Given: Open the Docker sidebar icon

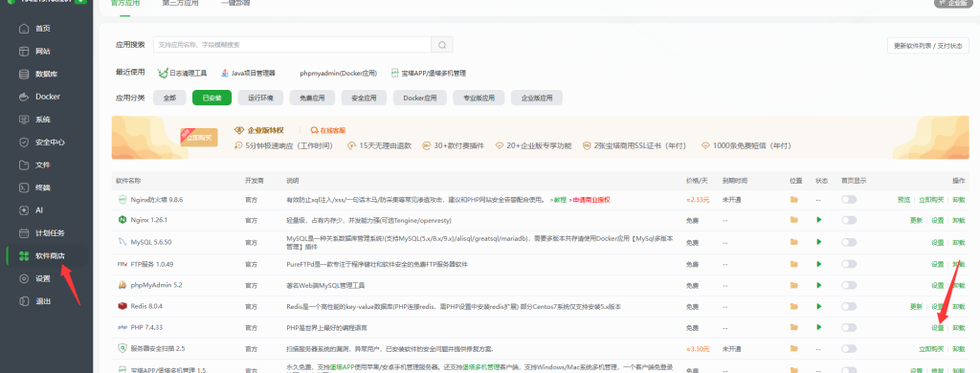Looking at the screenshot, I should coord(24,97).
